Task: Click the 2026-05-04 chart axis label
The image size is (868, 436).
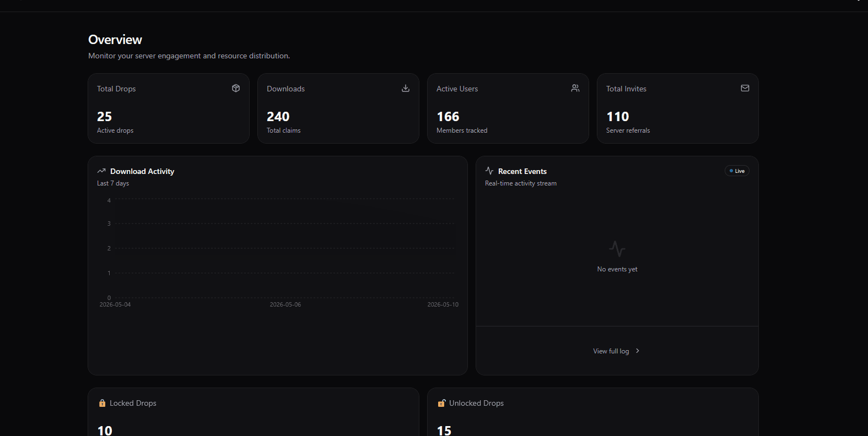Action: (115, 304)
